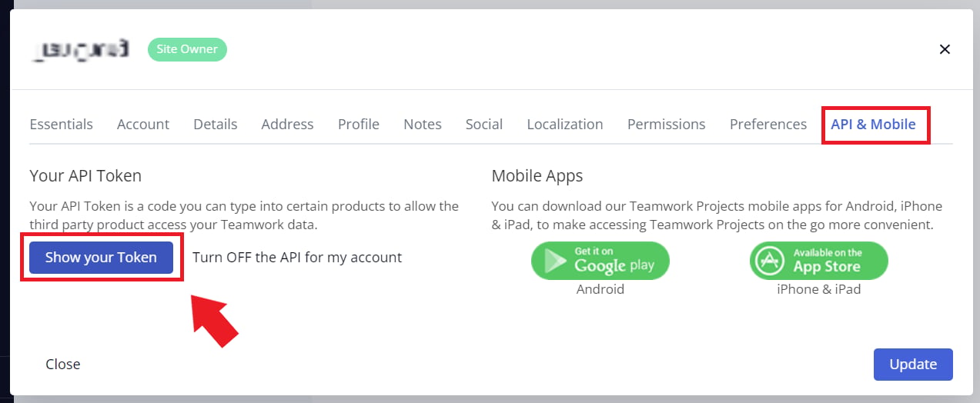Viewport: 980px width, 403px height.
Task: Go to the Address tab
Action: [287, 124]
